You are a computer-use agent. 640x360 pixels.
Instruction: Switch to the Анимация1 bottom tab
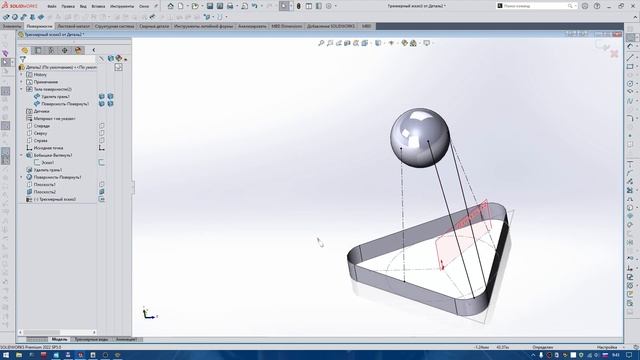tap(126, 339)
